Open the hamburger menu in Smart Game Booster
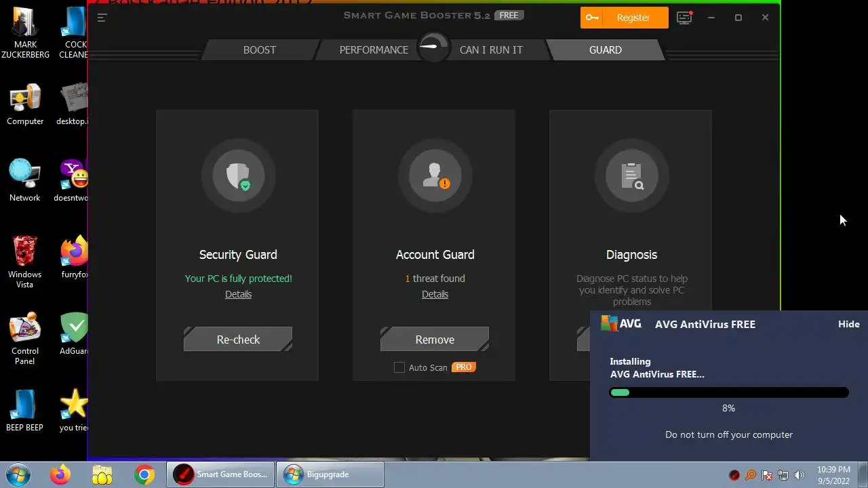The image size is (868, 488). pos(102,18)
